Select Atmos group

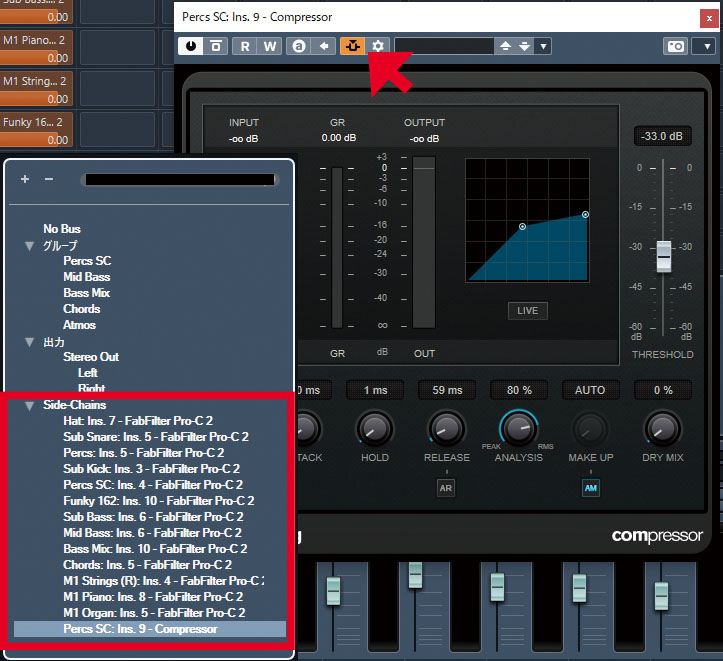click(79, 325)
